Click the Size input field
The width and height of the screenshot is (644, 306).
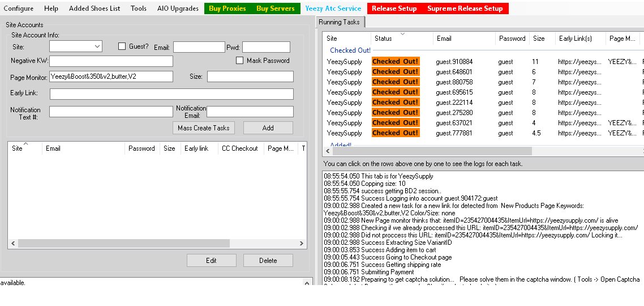click(250, 76)
